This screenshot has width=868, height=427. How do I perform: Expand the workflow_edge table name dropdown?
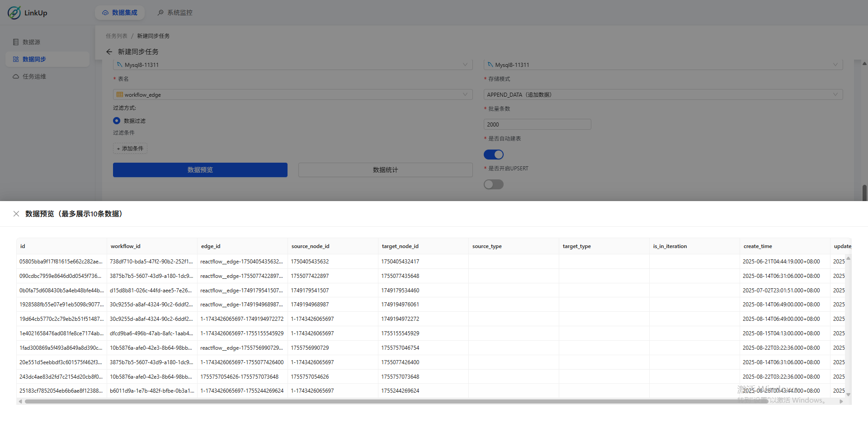click(x=465, y=94)
